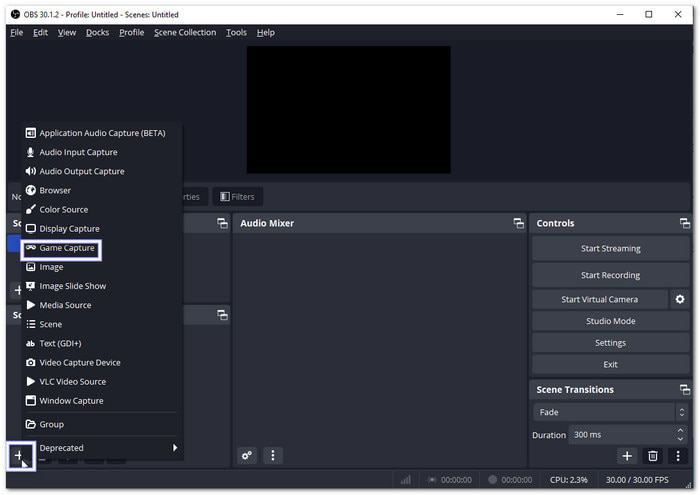This screenshot has width=700, height=495.
Task: Click the add source plus button
Action: coord(19,455)
